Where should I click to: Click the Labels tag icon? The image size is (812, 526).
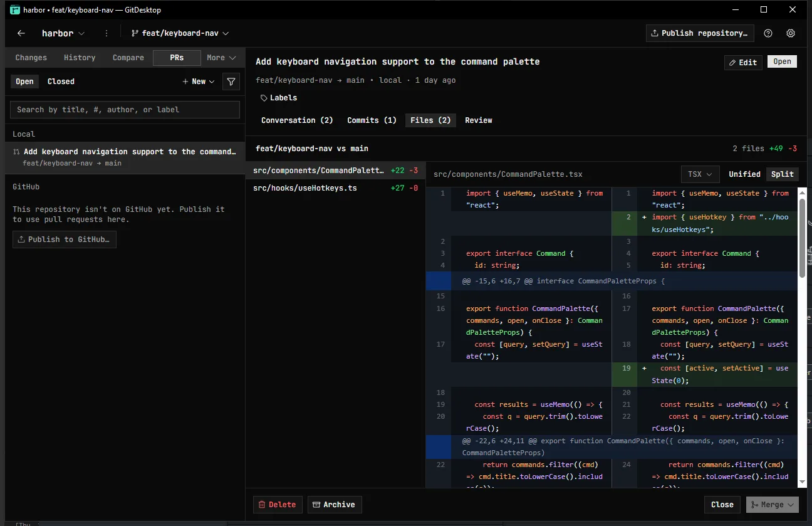264,98
